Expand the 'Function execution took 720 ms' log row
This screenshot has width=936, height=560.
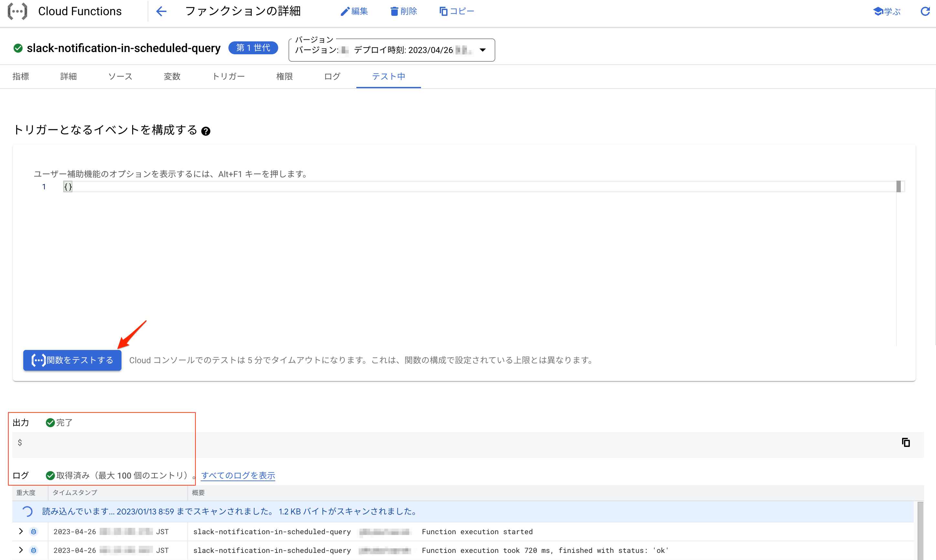click(x=21, y=550)
